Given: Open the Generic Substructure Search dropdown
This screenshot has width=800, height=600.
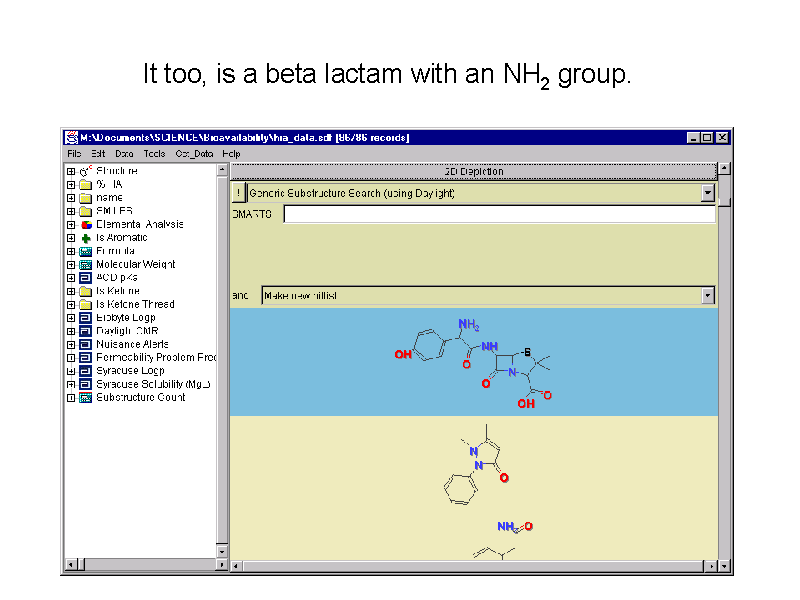Looking at the screenshot, I should (x=708, y=193).
